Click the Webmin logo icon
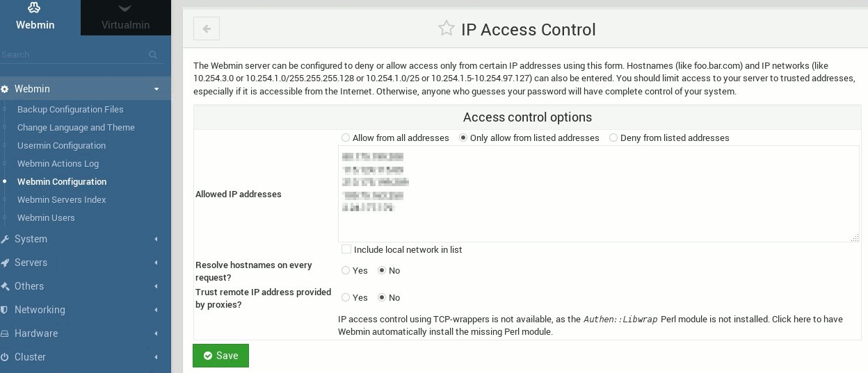This screenshot has height=373, width=868. (x=35, y=8)
